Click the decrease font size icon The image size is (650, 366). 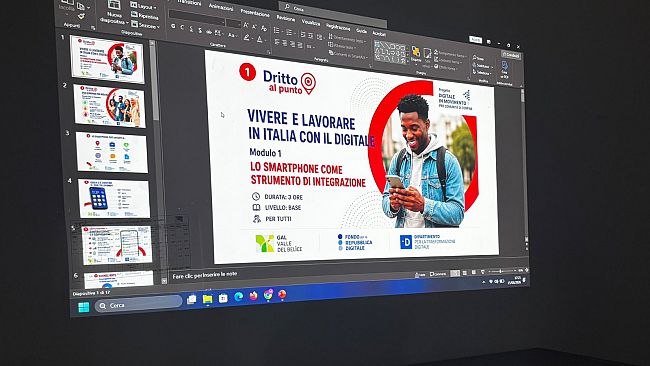(x=255, y=27)
